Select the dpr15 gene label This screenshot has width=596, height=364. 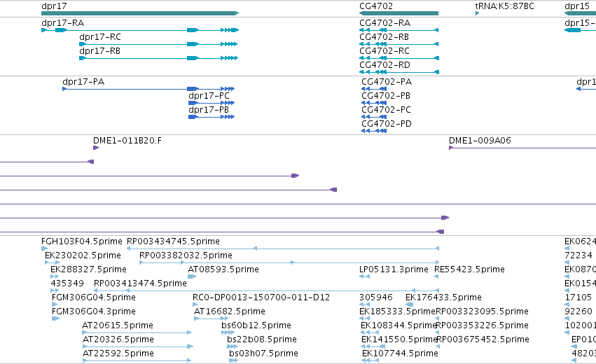[576, 6]
